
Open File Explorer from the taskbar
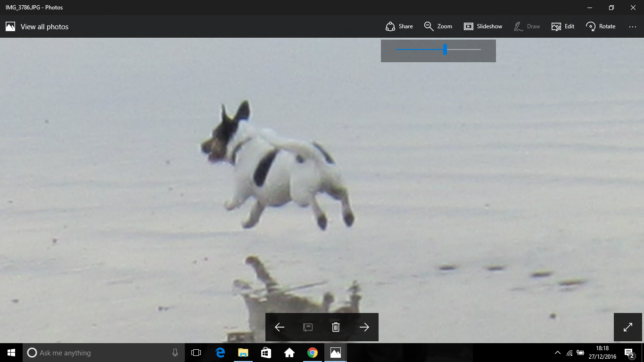pyautogui.click(x=243, y=353)
